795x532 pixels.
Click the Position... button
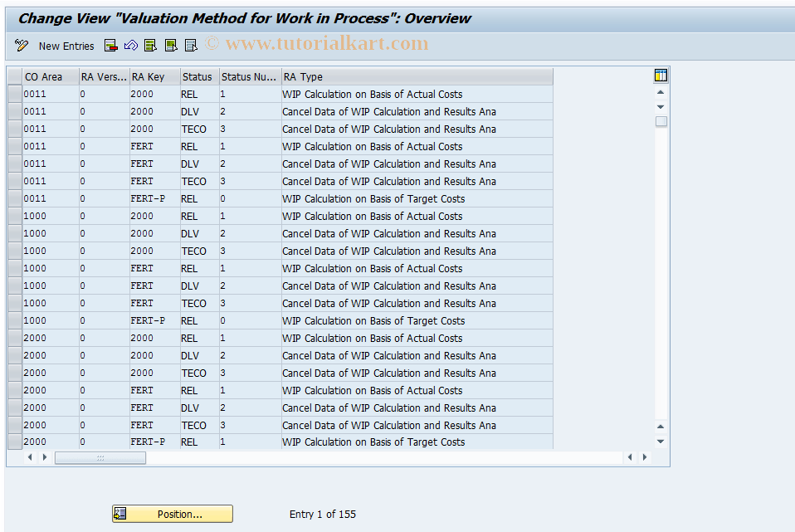[172, 513]
